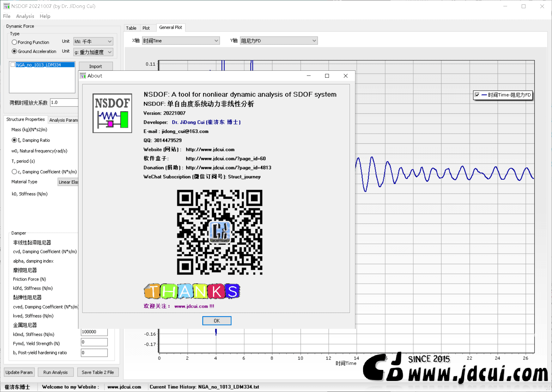Image resolution: width=552 pixels, height=392 pixels.
Task: Minimize the About dialog window
Action: 309,76
